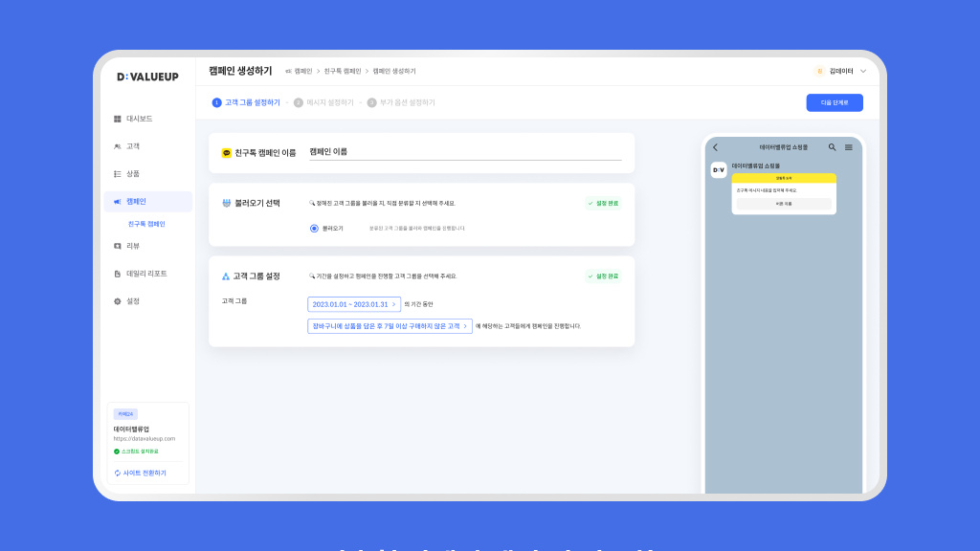Open the 장바구니에 상품을 담은 후 고객 group selector

tap(390, 326)
